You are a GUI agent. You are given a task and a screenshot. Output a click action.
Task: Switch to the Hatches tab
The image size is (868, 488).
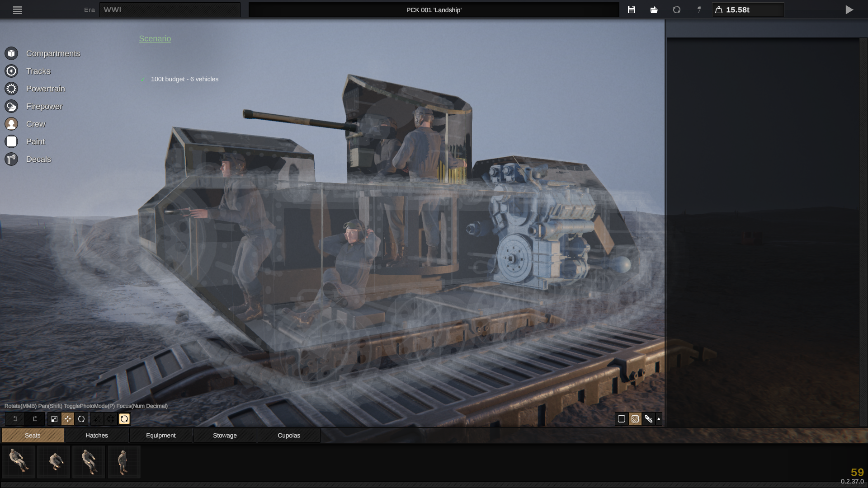[97, 436]
